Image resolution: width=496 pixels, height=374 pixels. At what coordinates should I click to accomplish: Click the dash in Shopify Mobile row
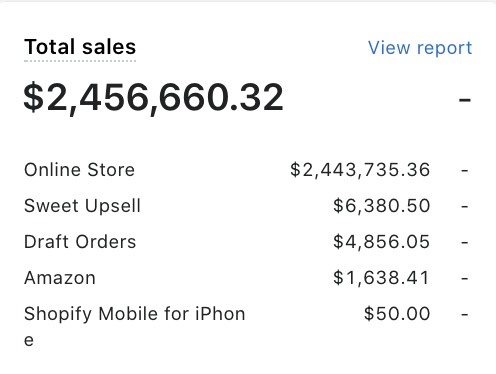pos(465,314)
